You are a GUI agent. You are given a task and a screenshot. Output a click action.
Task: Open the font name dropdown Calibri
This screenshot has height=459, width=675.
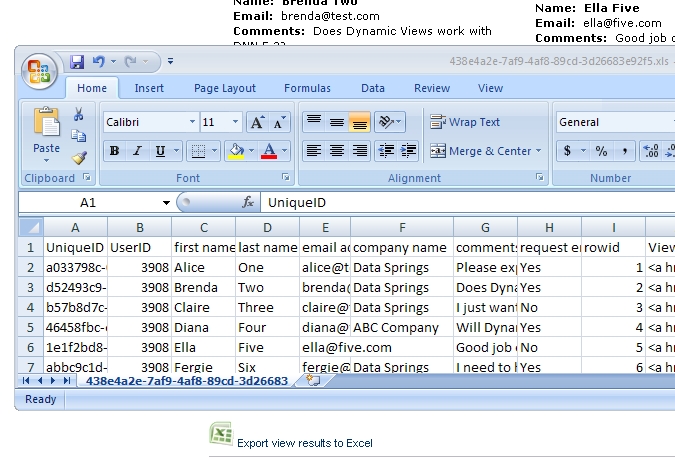coord(192,122)
